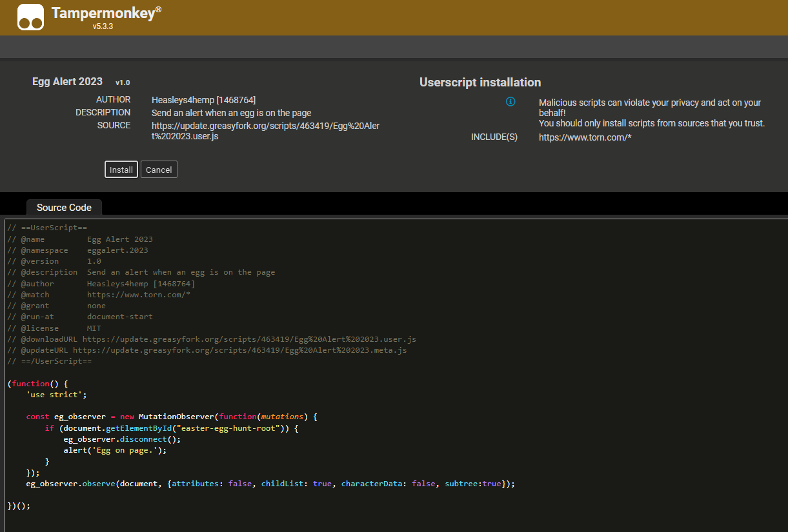Screen dimensions: 788x532
Task: Place cursor on the 'use strict' line
Action: (x=56, y=395)
